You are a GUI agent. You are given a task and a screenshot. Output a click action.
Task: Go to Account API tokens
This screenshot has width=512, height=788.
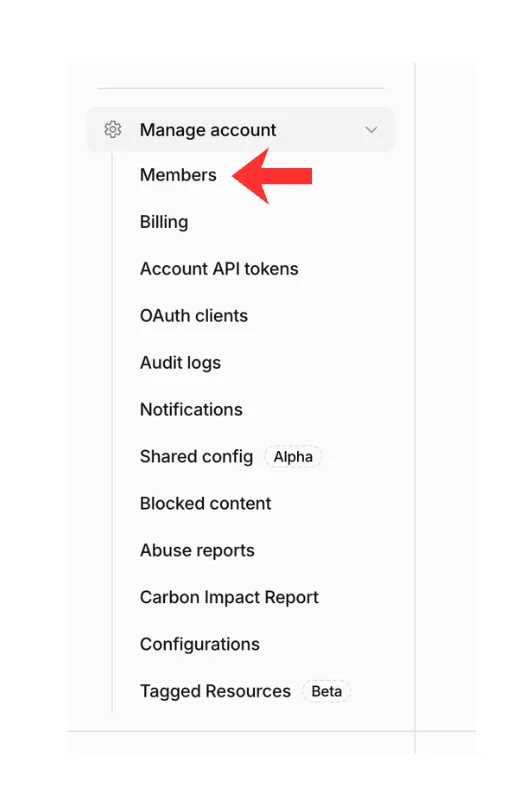tap(219, 269)
